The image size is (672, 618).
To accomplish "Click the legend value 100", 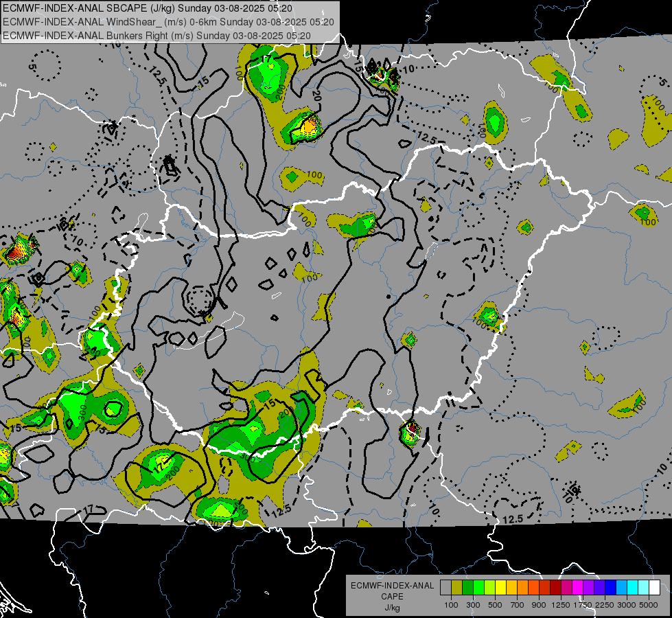I will pyautogui.click(x=451, y=605).
